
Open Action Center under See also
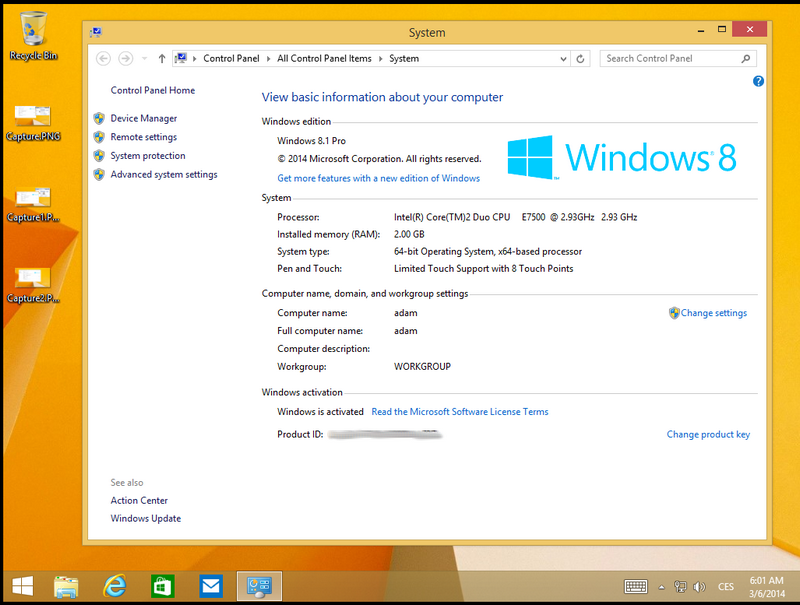tap(139, 500)
